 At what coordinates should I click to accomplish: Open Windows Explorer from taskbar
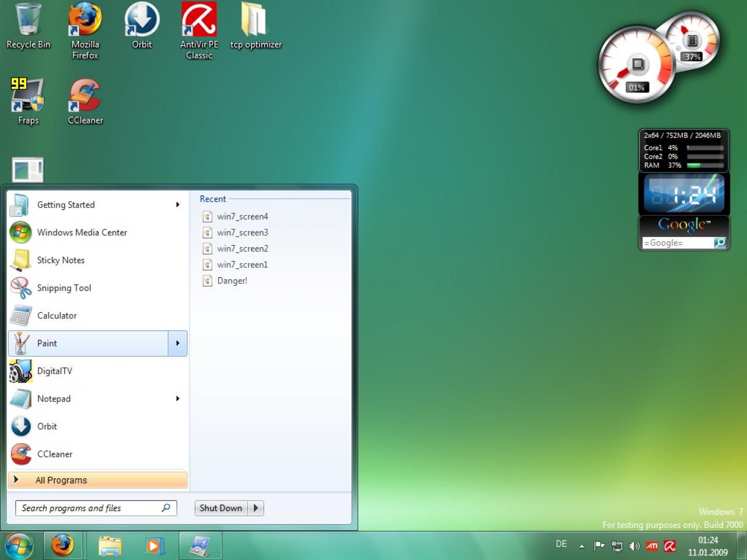(x=110, y=546)
